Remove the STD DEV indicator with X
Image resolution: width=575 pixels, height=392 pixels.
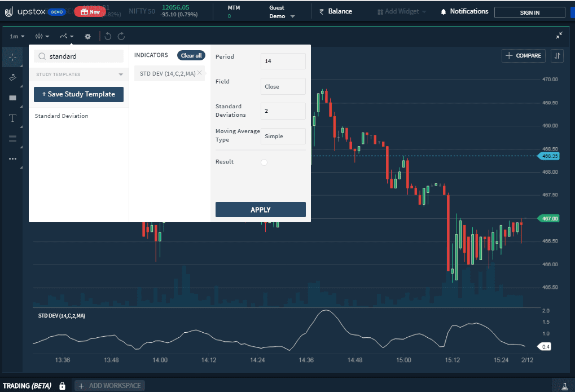pos(200,73)
